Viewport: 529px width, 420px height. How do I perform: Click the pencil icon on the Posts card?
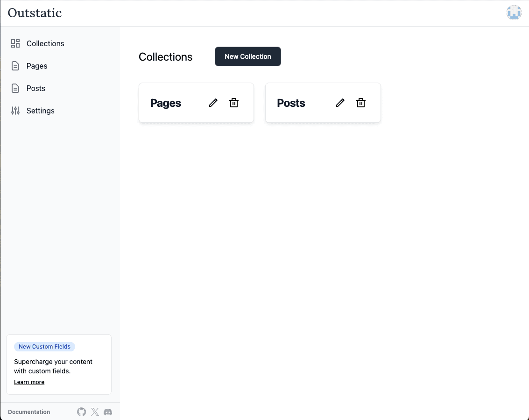pyautogui.click(x=340, y=103)
